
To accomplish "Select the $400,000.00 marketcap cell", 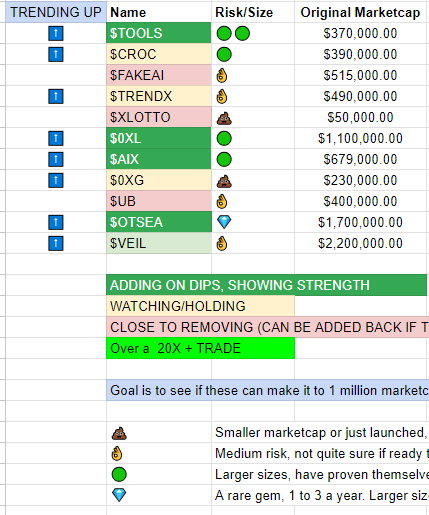I will pos(360,201).
